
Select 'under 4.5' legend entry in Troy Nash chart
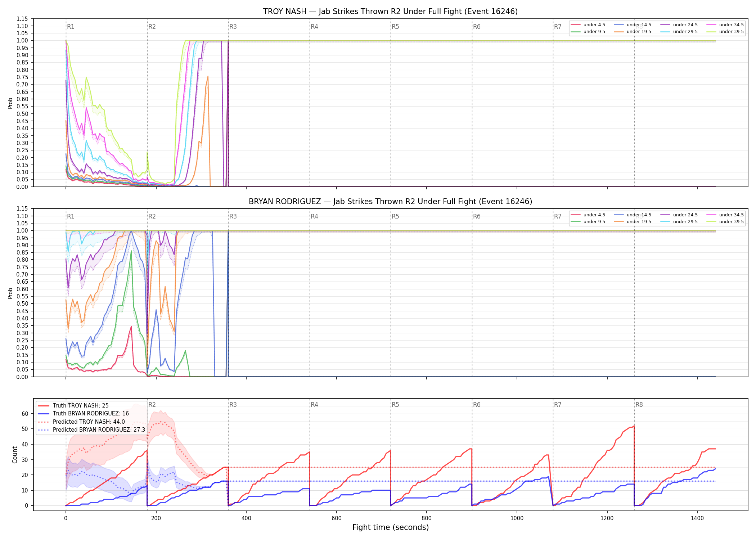(x=588, y=25)
